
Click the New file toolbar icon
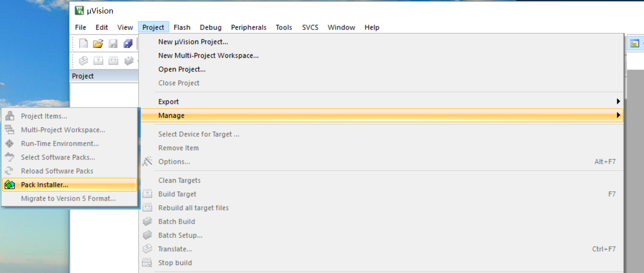(x=84, y=43)
